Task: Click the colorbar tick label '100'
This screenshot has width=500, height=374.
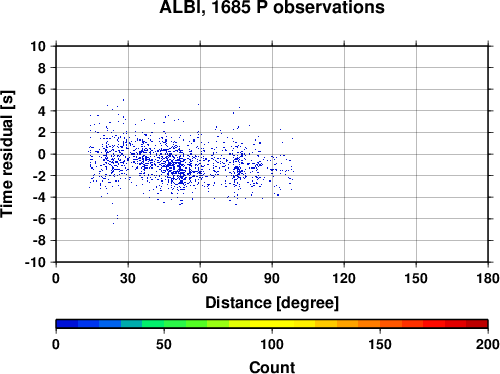Action: click(272, 344)
